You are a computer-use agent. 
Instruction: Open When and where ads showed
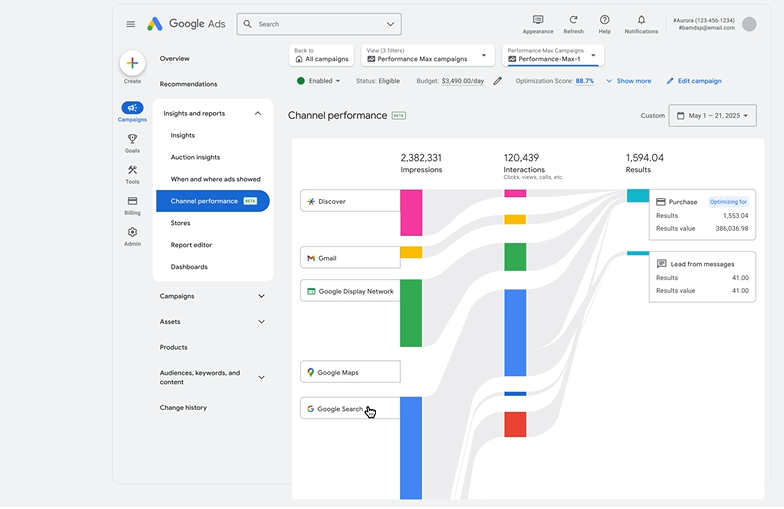(216, 179)
